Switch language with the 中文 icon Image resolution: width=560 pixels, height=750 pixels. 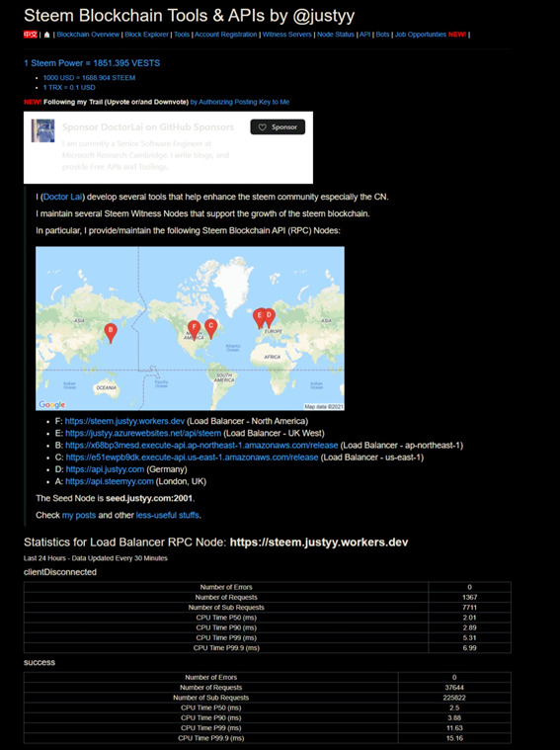(31, 35)
